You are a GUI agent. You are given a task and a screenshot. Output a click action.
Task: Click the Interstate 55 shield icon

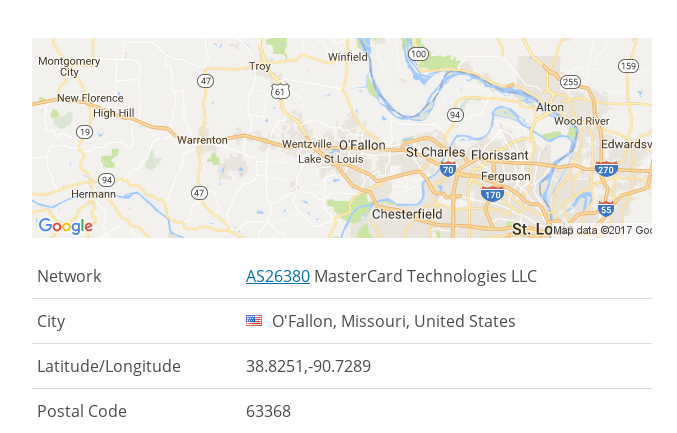point(606,209)
